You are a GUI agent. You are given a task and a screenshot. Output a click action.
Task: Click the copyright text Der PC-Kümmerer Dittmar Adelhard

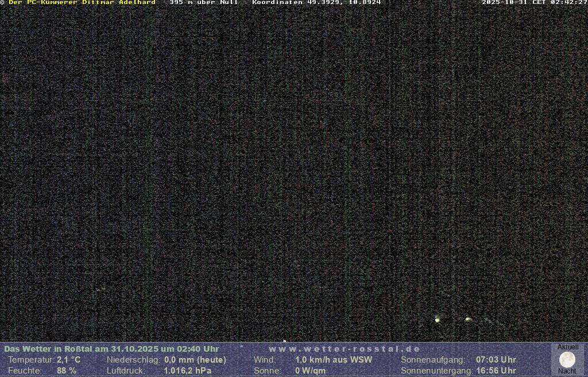coord(82,3)
